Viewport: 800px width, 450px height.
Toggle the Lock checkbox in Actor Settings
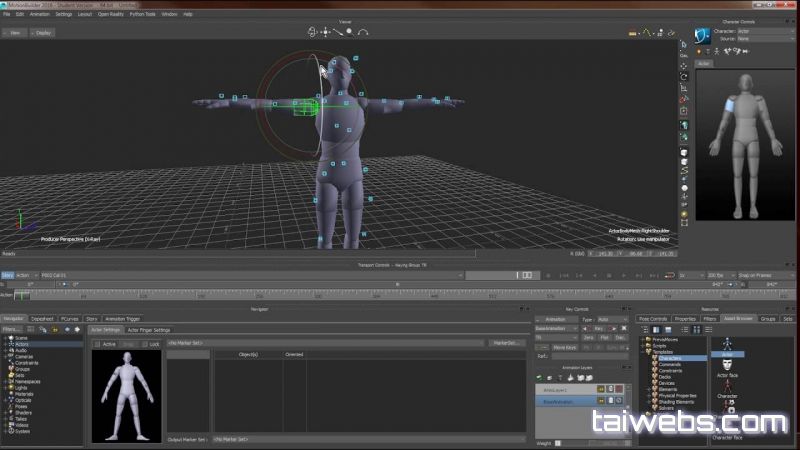click(x=144, y=343)
